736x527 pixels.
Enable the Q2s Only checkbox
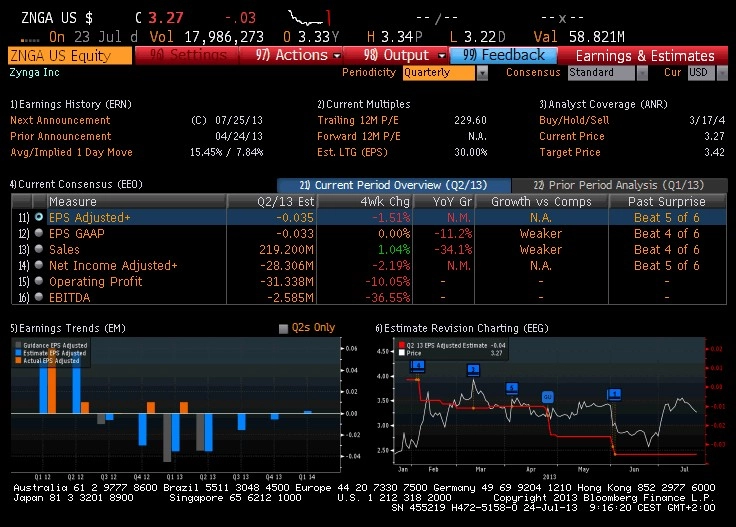[283, 328]
